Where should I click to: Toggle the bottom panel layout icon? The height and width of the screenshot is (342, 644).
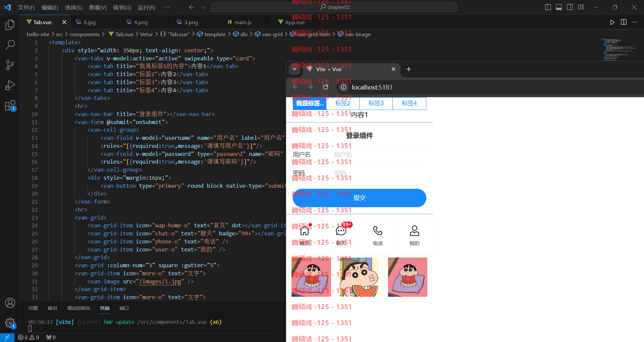(x=559, y=7)
